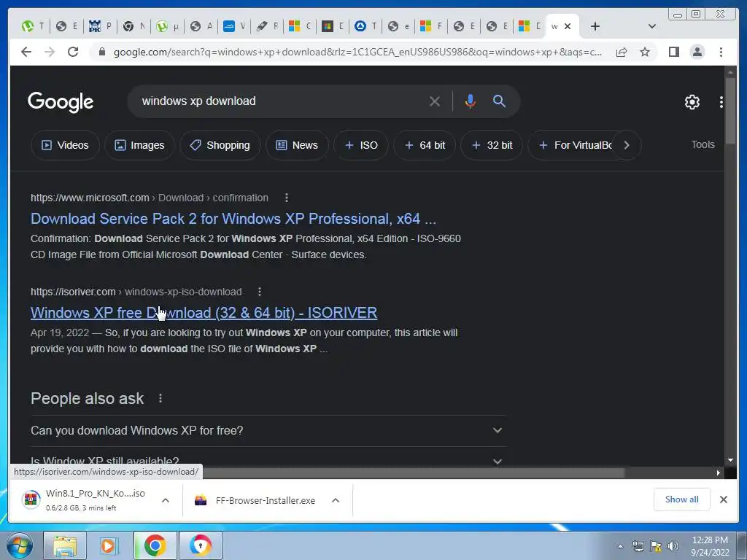Expand options for Win8.1 ISO download
Viewport: 747px width, 560px height.
point(166,500)
